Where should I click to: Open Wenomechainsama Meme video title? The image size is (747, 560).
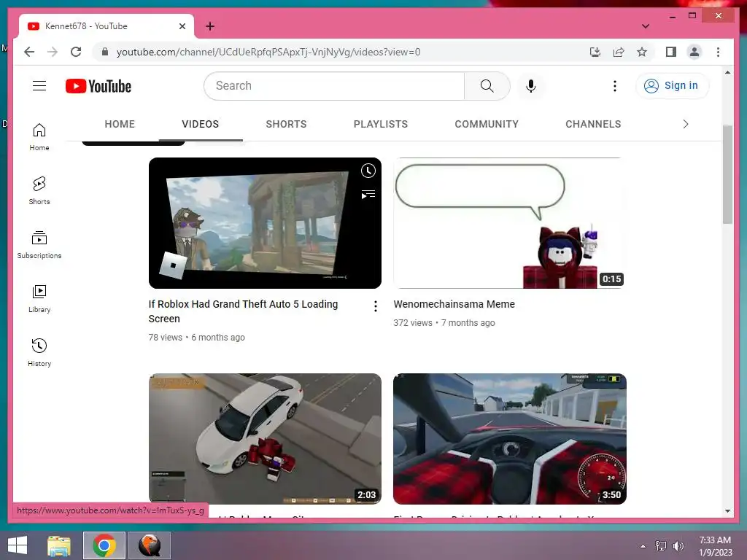click(x=454, y=304)
